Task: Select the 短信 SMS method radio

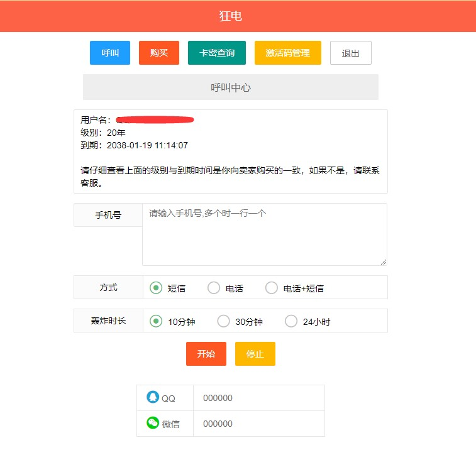Action: [156, 288]
